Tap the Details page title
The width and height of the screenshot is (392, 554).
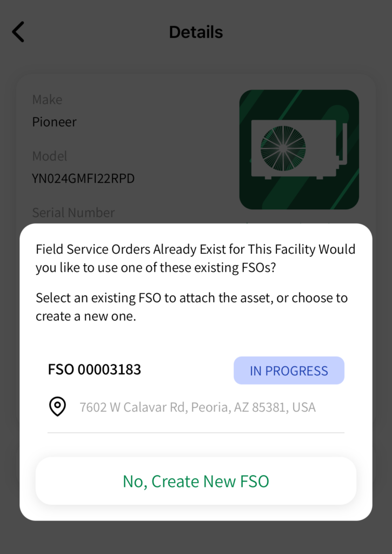(196, 32)
